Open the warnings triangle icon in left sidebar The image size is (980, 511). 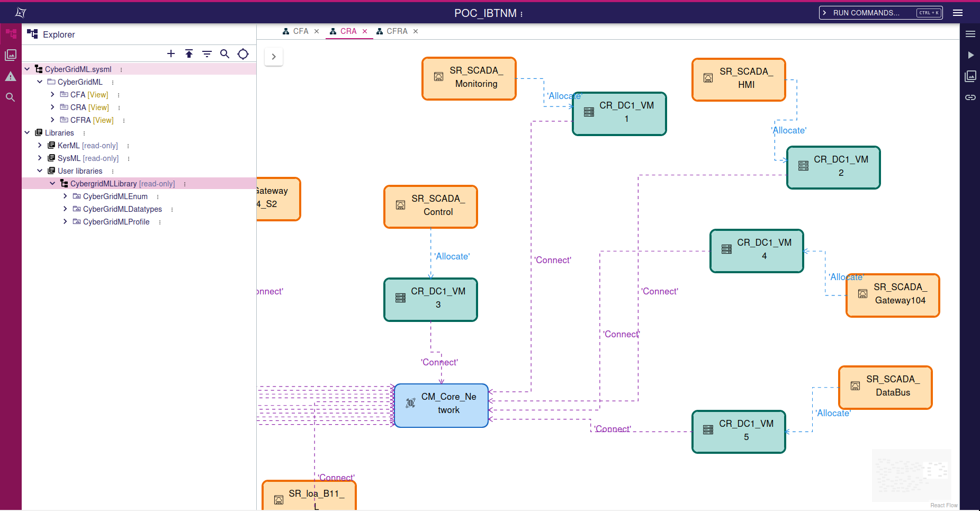11,76
